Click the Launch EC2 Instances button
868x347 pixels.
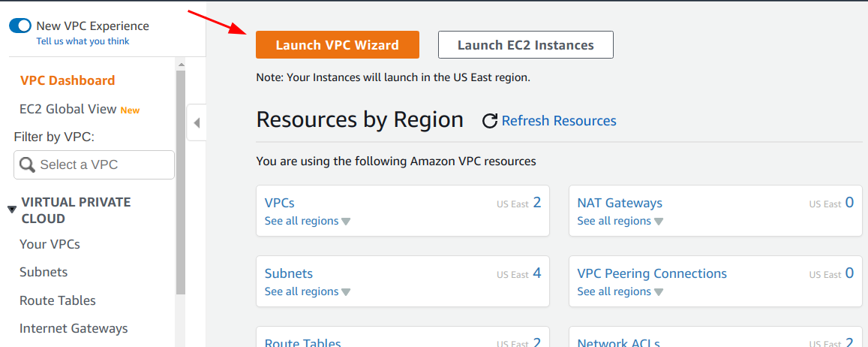pyautogui.click(x=525, y=45)
